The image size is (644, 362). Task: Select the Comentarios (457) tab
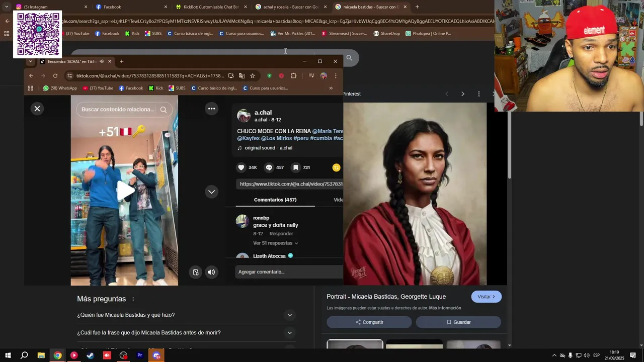(275, 200)
